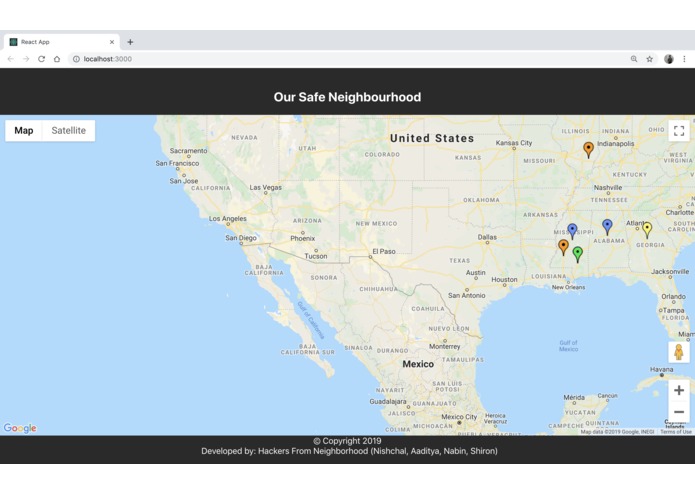Click Indianapolis city label

click(615, 144)
